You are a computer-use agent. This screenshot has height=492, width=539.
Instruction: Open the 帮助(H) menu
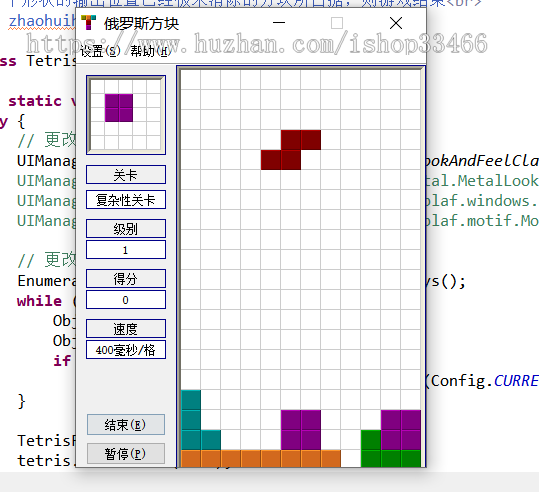[151, 52]
